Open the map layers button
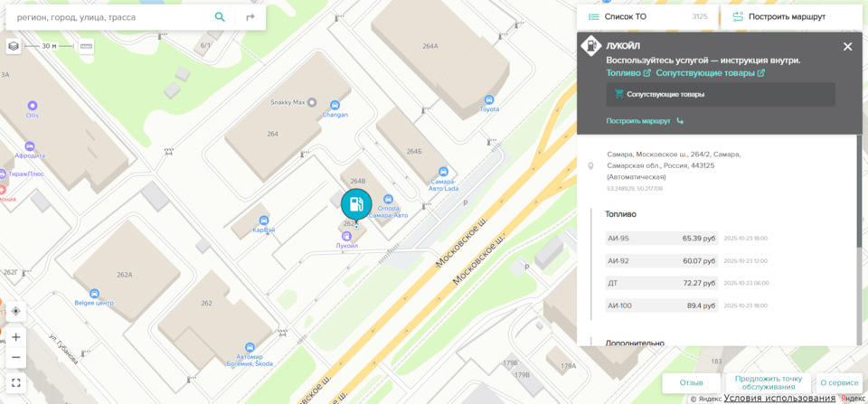Image resolution: width=868 pixels, height=404 pixels. click(14, 46)
